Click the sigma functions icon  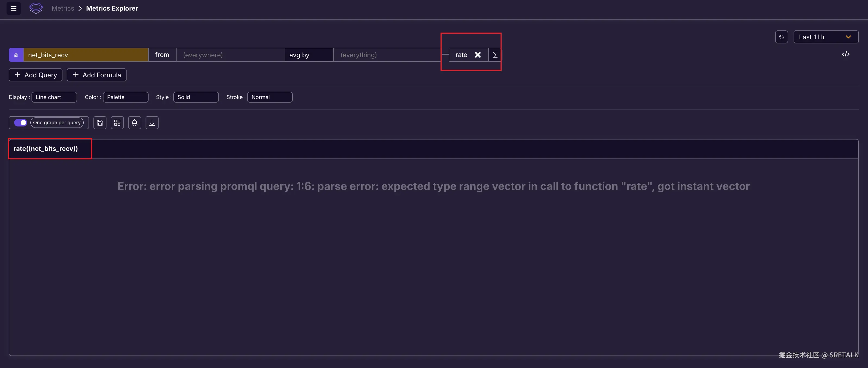[x=495, y=55]
